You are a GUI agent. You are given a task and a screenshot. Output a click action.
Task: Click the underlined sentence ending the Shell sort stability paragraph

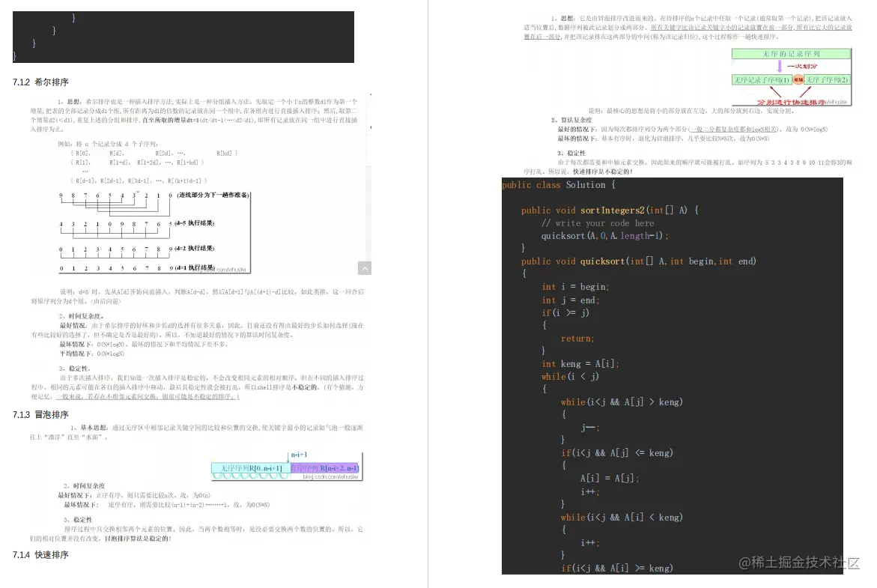click(148, 396)
